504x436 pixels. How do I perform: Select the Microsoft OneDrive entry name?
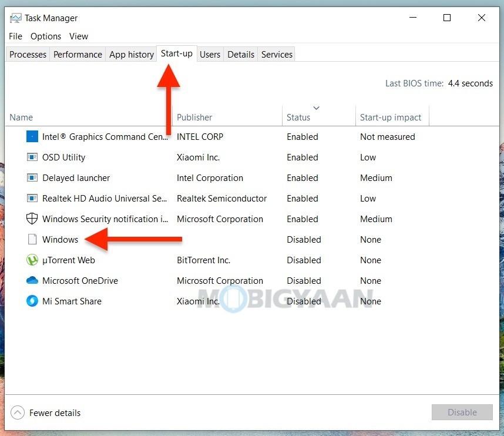click(x=80, y=281)
